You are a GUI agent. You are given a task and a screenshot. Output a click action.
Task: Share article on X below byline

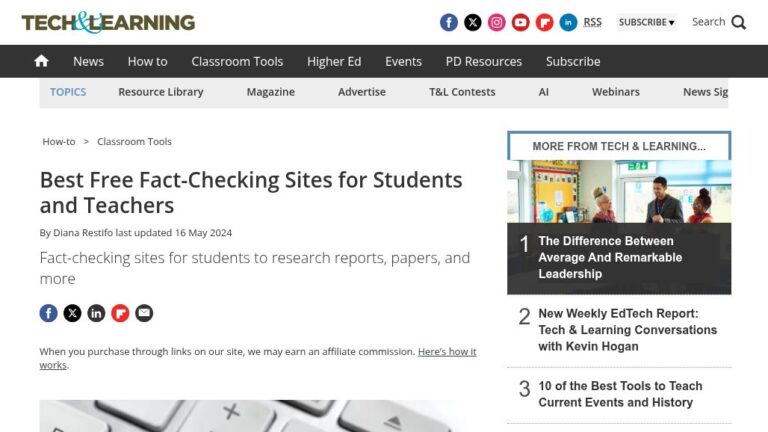(x=72, y=313)
